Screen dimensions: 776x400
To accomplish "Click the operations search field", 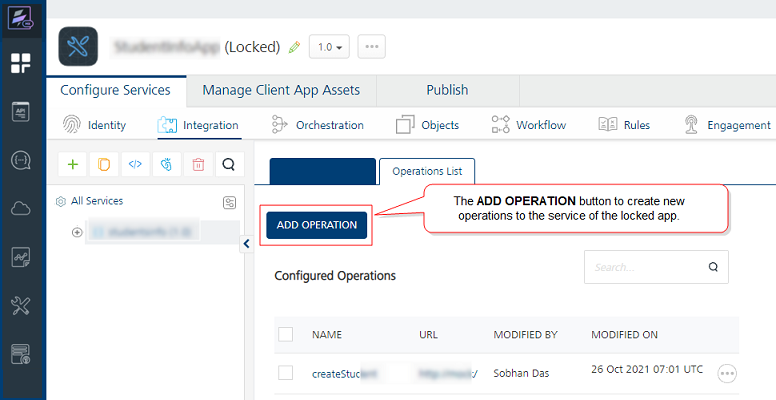I will tap(645, 267).
